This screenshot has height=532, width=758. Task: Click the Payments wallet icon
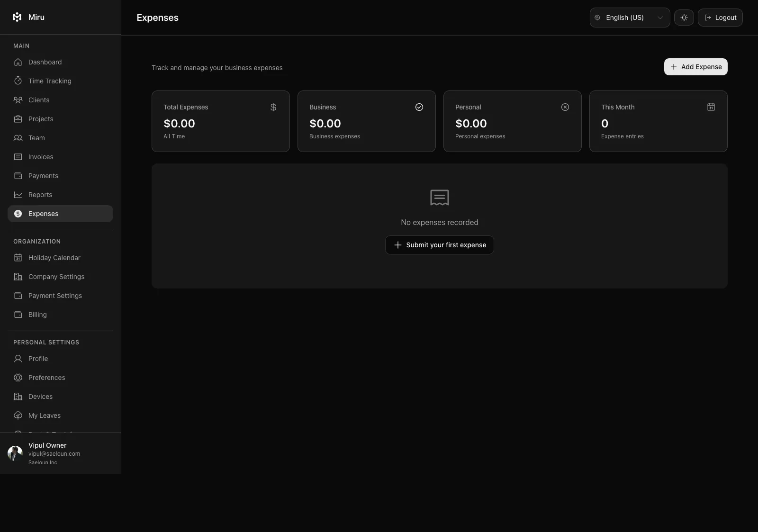[18, 176]
